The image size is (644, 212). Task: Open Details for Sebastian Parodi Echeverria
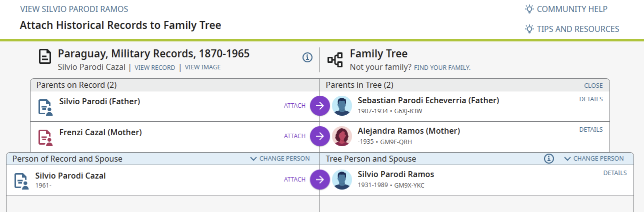click(x=591, y=99)
